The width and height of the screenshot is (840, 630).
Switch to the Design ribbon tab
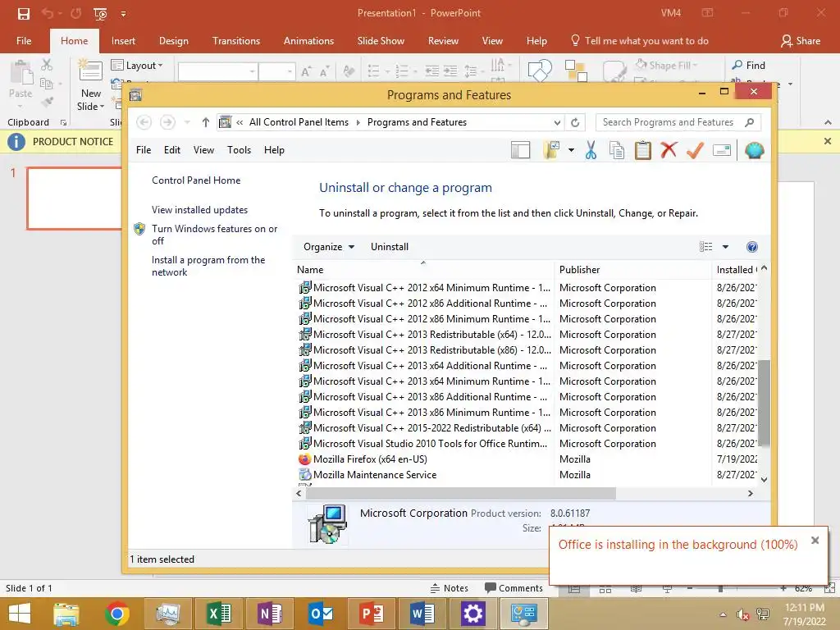coord(174,41)
